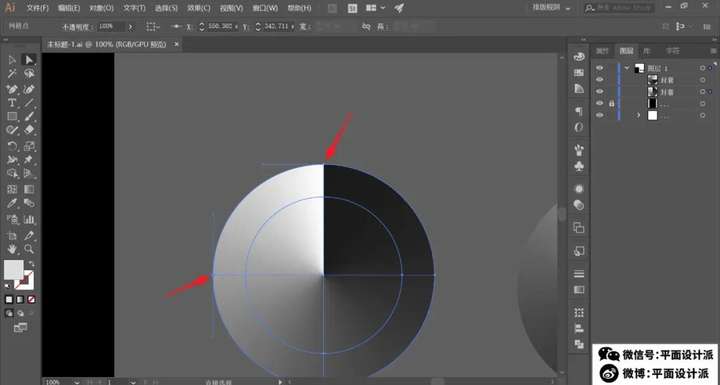The height and width of the screenshot is (385, 720).
Task: Hide the top layer using its eye icon
Action: tap(599, 68)
